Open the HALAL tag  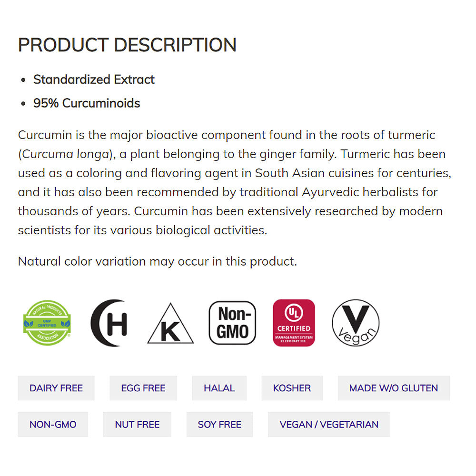click(x=219, y=388)
